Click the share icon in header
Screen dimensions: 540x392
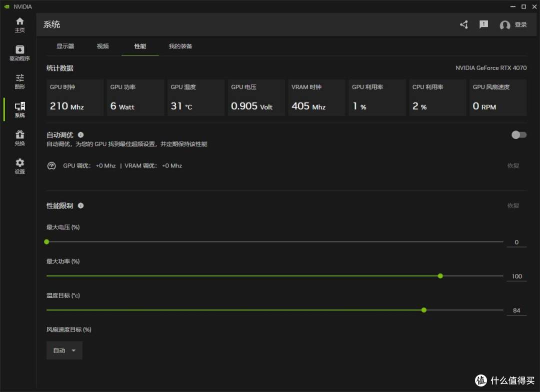click(x=464, y=24)
